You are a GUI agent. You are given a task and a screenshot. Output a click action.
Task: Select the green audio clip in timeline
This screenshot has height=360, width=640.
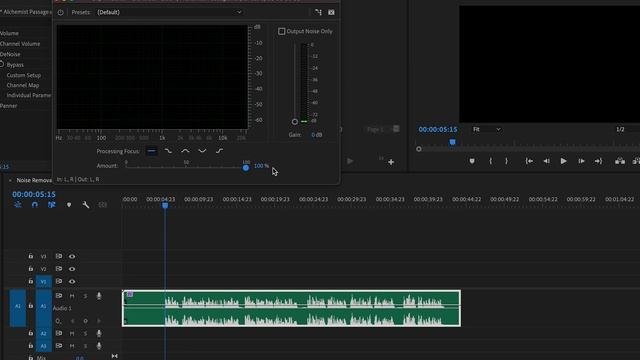pyautogui.click(x=291, y=308)
